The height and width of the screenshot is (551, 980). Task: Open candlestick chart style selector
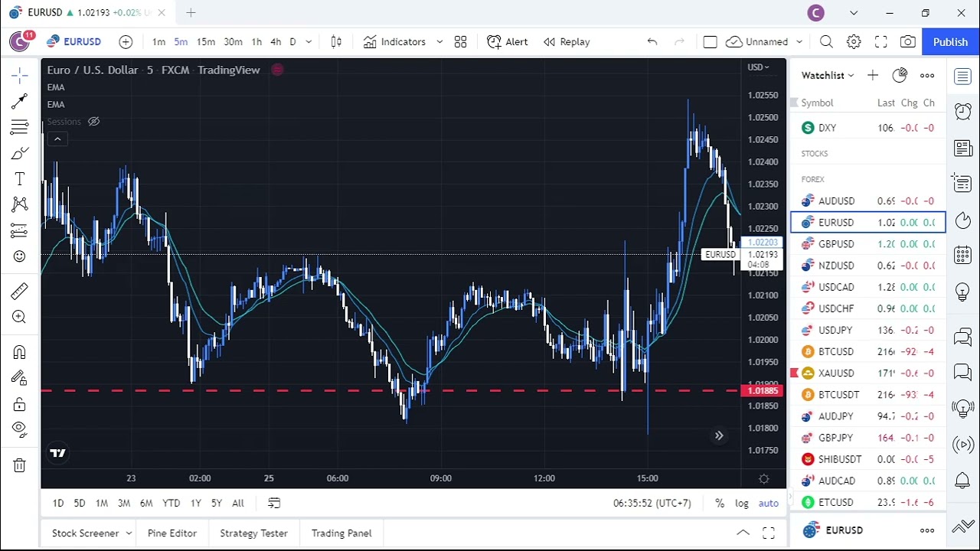coord(336,42)
